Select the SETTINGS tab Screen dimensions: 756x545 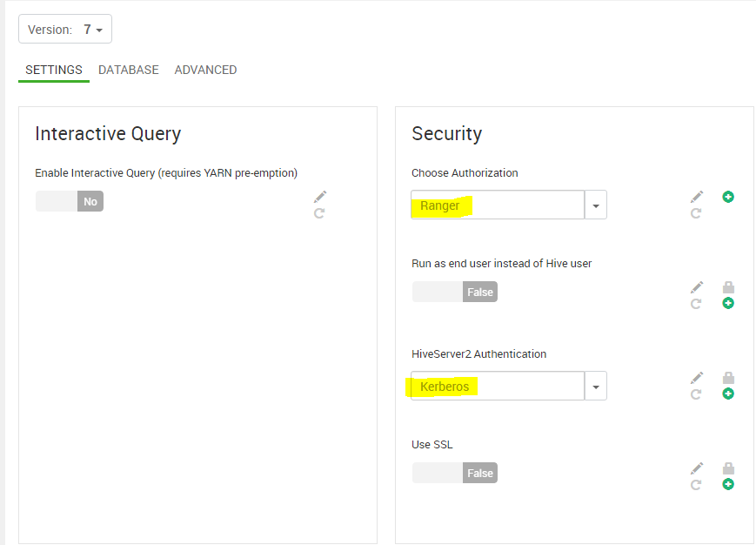tap(54, 70)
